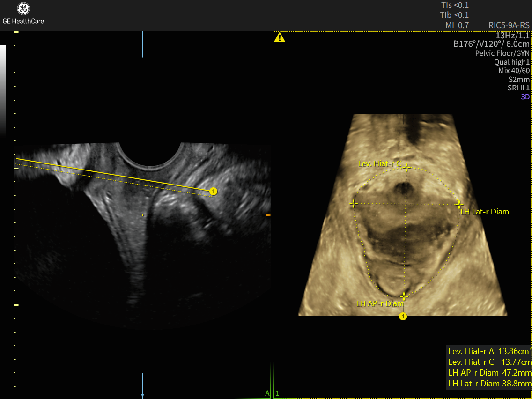The image size is (532, 399).
Task: Click the small yellow center dot in the B-mode image
Action: coord(142,215)
